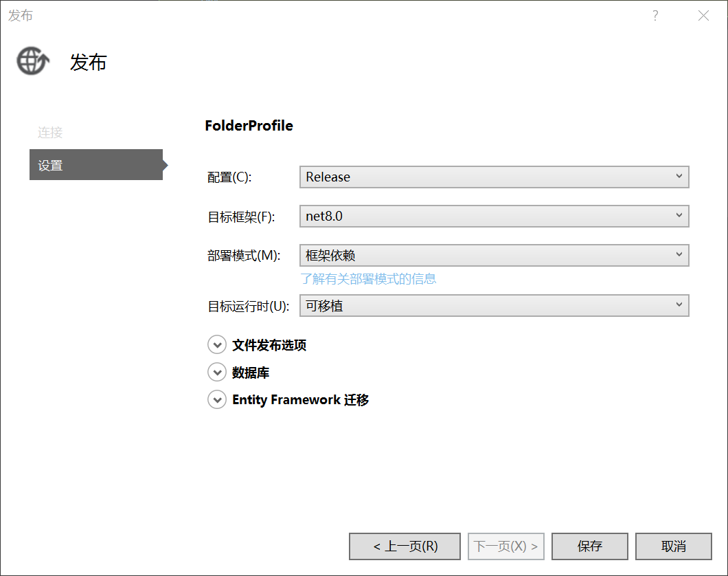Screen dimensions: 728x576
Task: Expand the 文件发布选项 section
Action: click(x=217, y=344)
